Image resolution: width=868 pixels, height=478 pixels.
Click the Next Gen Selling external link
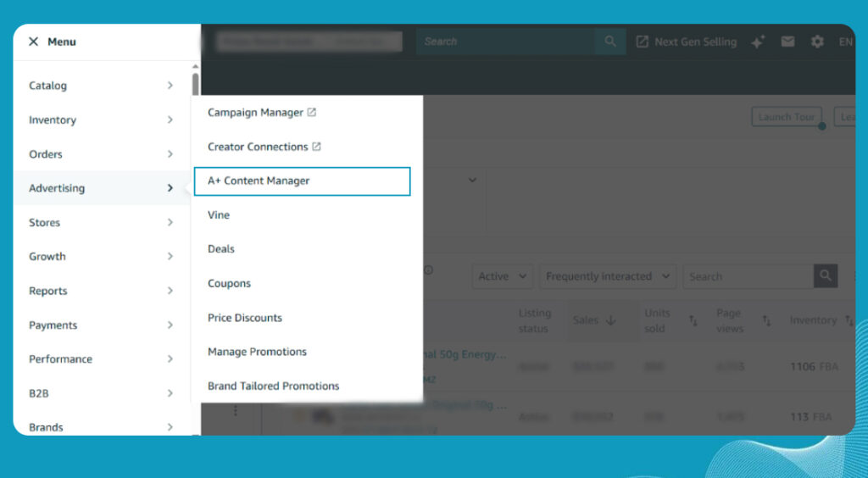[x=686, y=42]
